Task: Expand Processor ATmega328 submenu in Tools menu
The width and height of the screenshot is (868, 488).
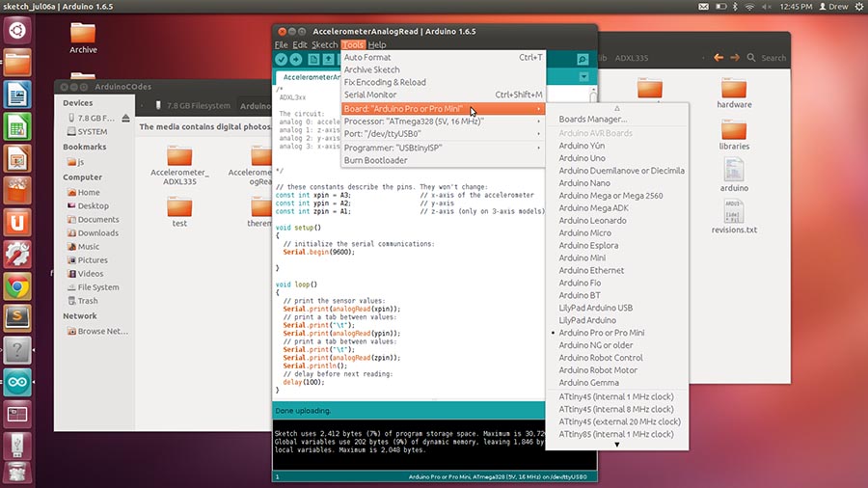Action: (443, 122)
